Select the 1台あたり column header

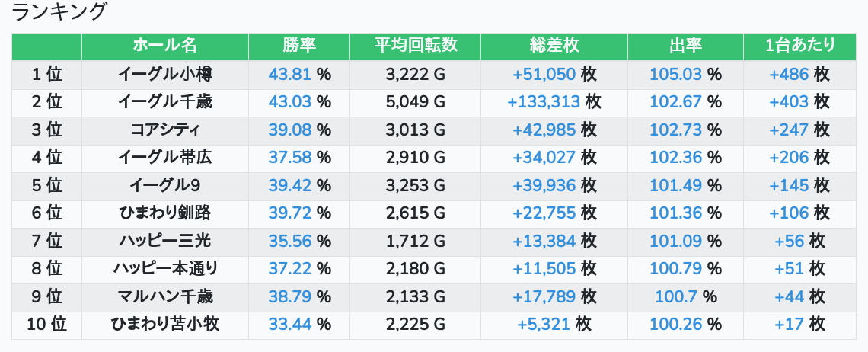click(x=799, y=46)
